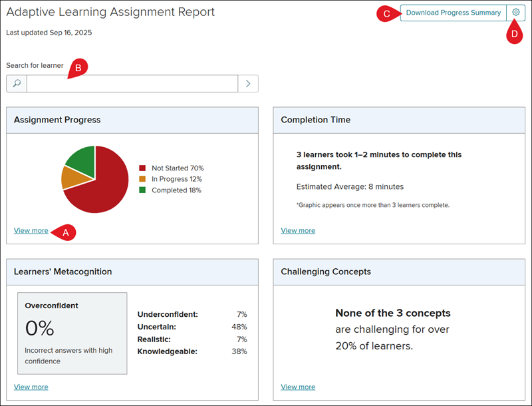Focus the Search for learner field
532x406 pixels.
pyautogui.click(x=132, y=83)
